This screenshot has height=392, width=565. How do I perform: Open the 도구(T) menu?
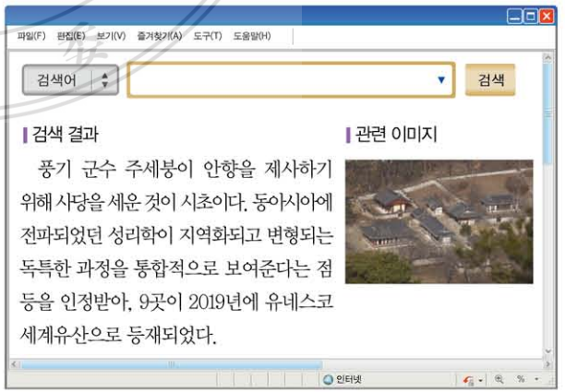tap(208, 36)
